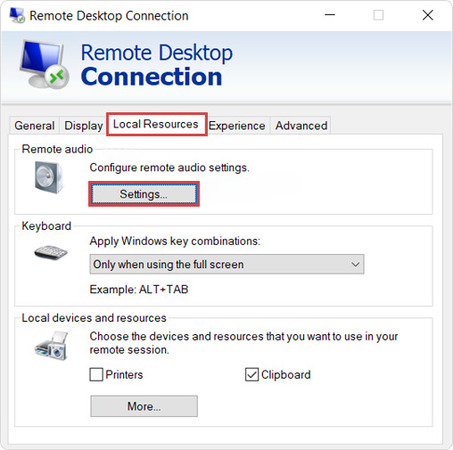Open the Experience tab
Screen dimensions: 453x450
237,126
